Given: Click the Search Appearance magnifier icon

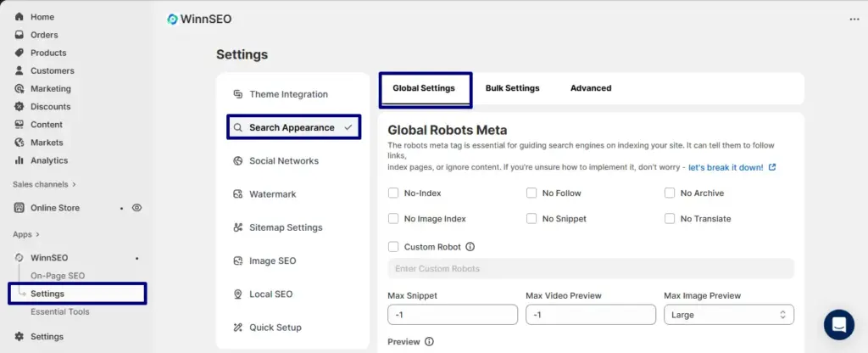Looking at the screenshot, I should [238, 127].
